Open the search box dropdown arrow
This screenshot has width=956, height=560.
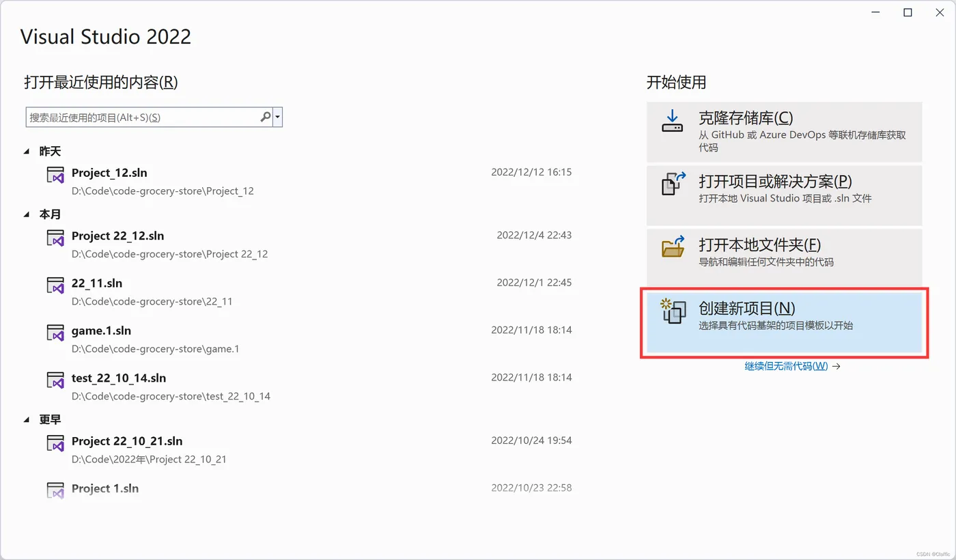pos(277,117)
